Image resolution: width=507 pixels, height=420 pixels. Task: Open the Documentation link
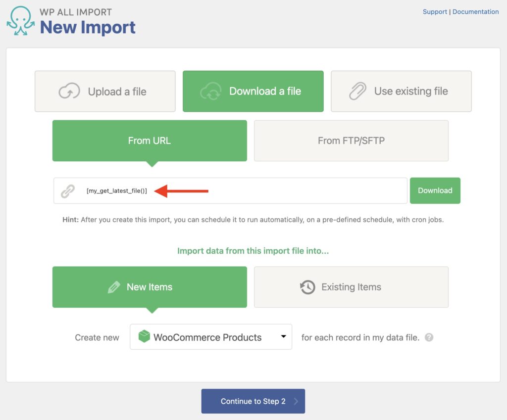475,11
